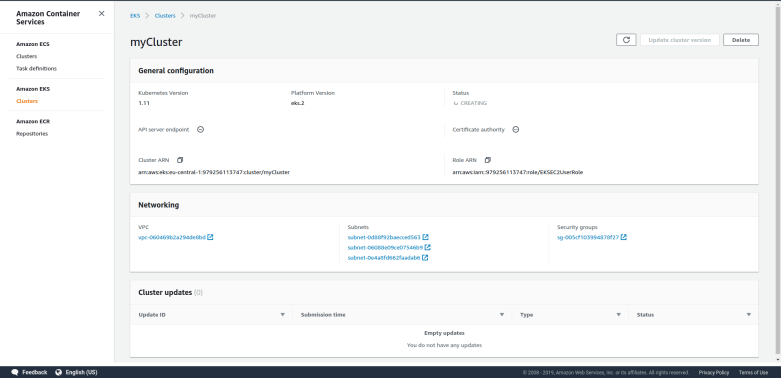Open Amazon ECS Clusters page

(26, 56)
